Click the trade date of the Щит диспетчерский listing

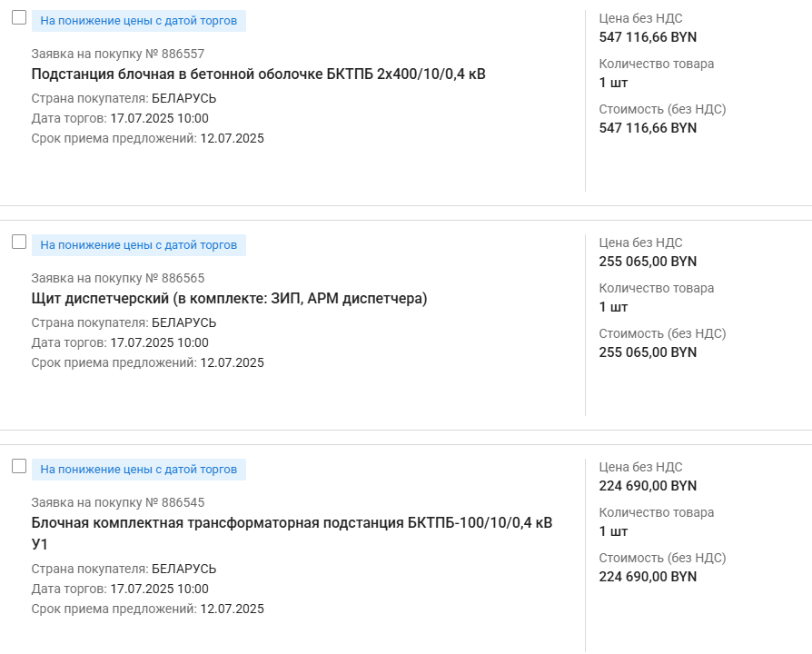point(159,343)
